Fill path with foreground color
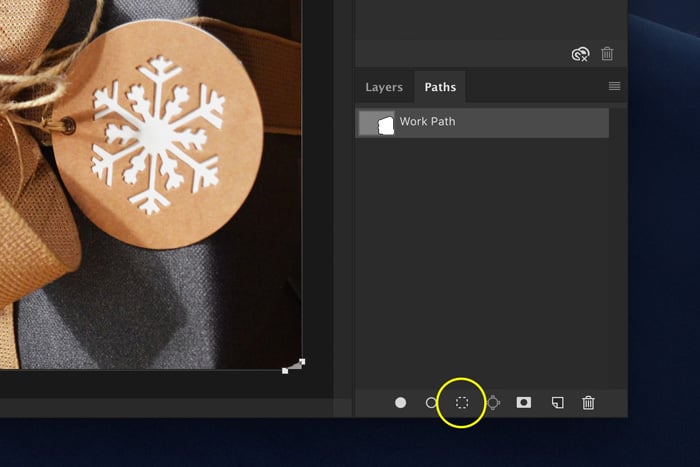The image size is (700, 467). tap(400, 403)
